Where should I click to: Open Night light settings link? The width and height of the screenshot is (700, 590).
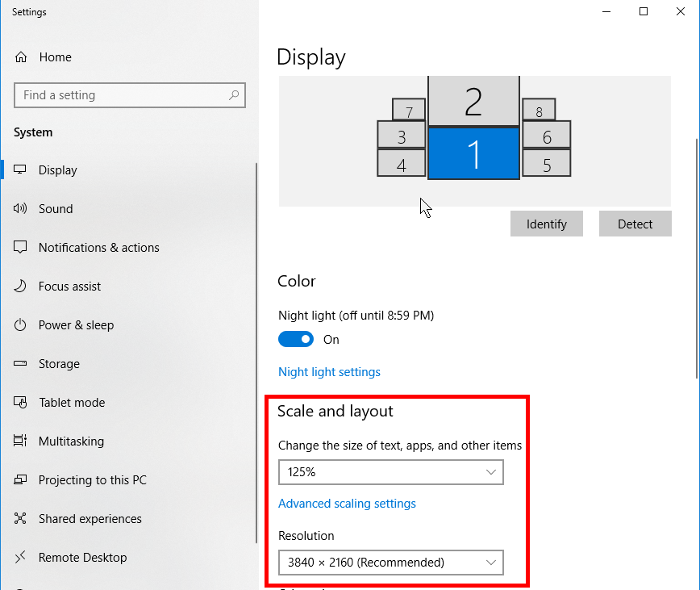tap(329, 372)
